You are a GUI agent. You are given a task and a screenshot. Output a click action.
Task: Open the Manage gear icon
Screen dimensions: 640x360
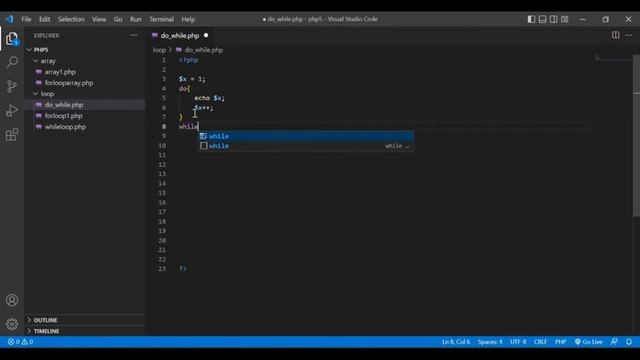[x=12, y=324]
